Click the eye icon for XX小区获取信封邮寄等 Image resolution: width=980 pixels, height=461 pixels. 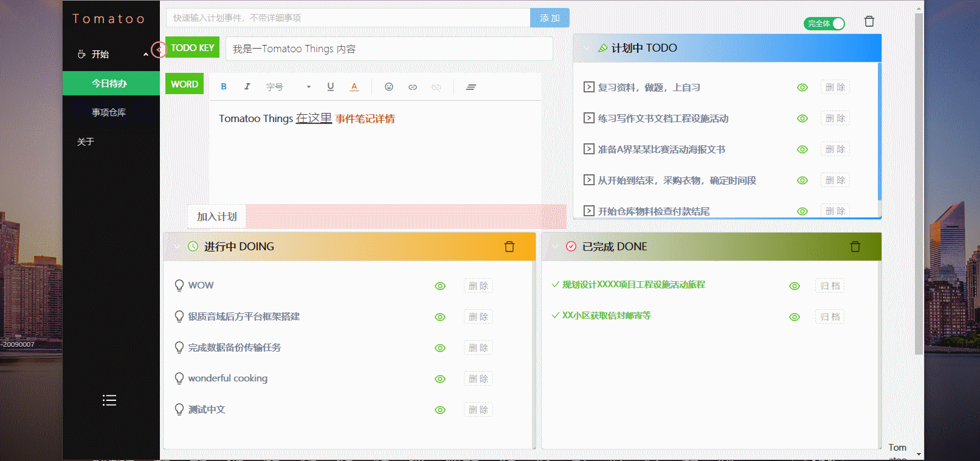coord(795,317)
